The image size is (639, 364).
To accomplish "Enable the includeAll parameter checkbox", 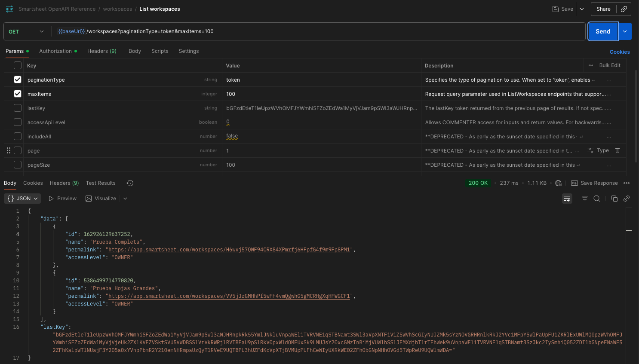I will [18, 136].
